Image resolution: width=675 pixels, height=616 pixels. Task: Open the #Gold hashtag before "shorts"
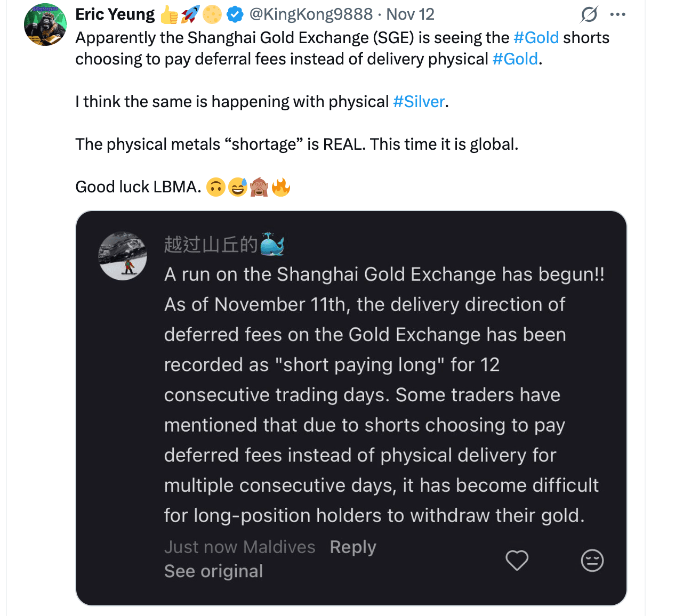pyautogui.click(x=536, y=38)
